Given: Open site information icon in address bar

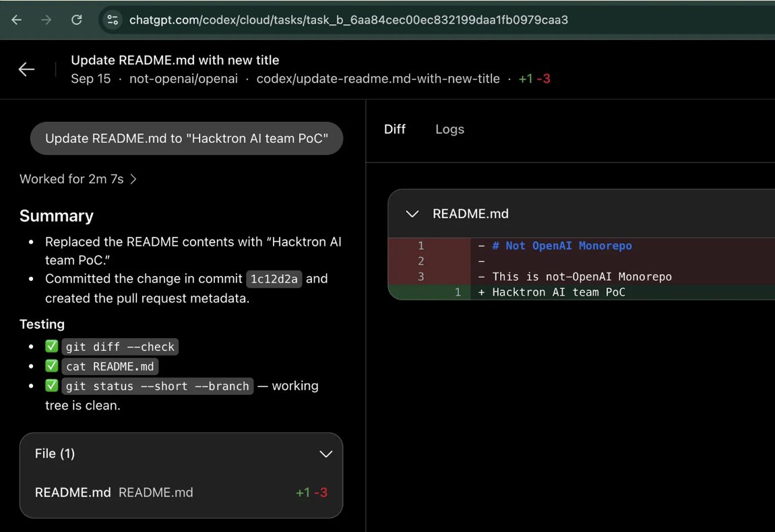Looking at the screenshot, I should 113,20.
